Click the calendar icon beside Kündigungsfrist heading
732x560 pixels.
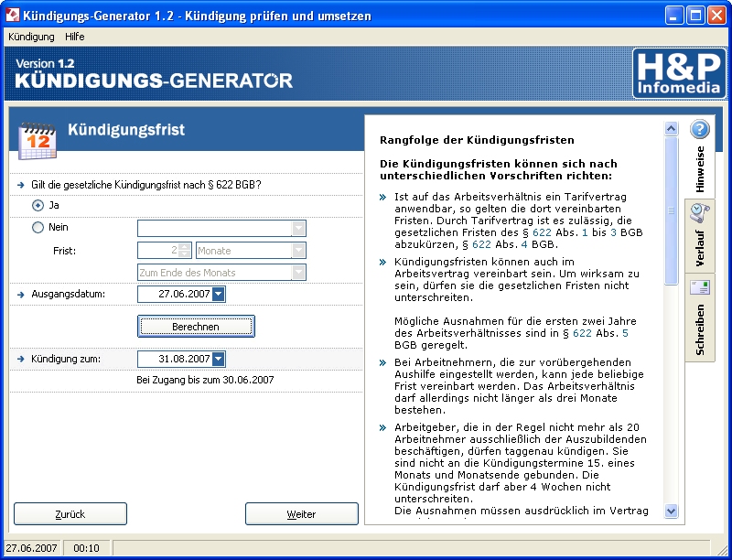(x=37, y=141)
